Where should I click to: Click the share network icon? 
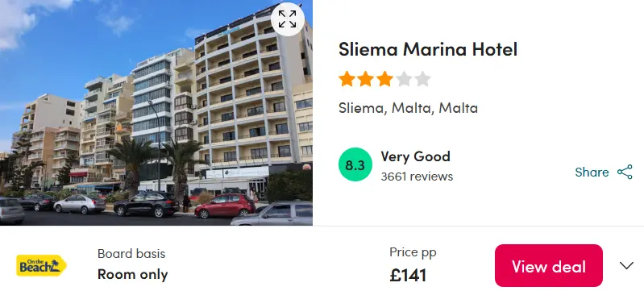625,172
